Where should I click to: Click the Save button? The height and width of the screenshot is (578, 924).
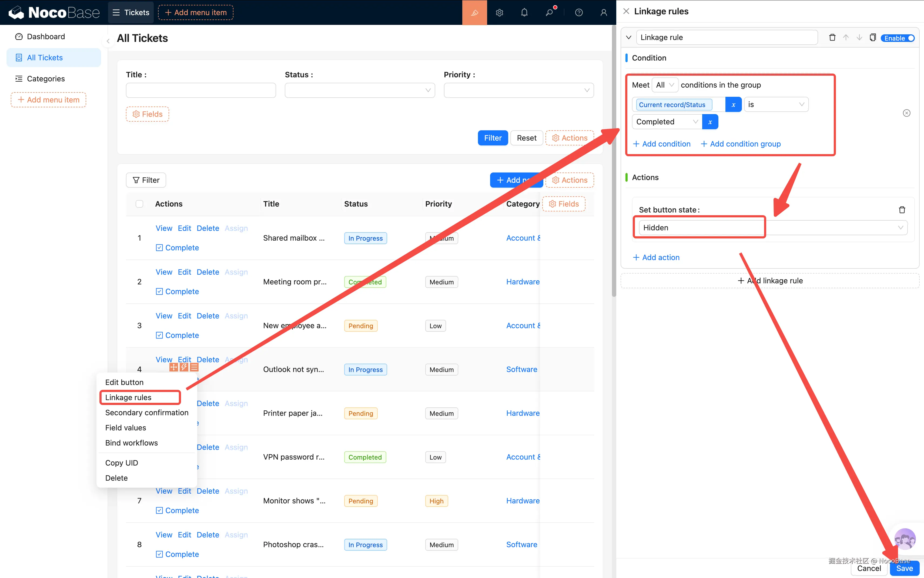[x=904, y=569]
